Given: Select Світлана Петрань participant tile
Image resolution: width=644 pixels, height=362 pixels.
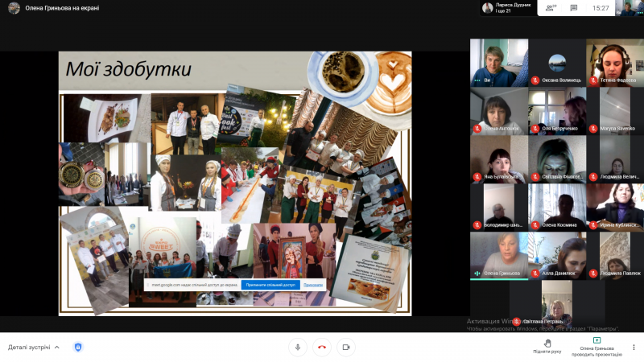Looking at the screenshot, I should [557, 304].
